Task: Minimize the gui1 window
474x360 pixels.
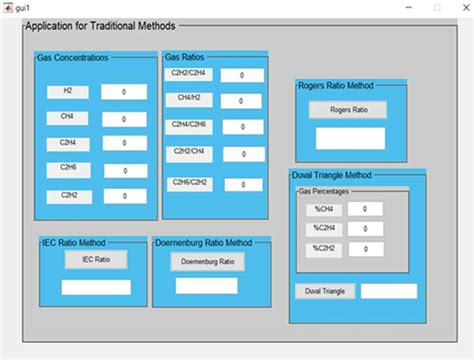Action: tap(409, 7)
